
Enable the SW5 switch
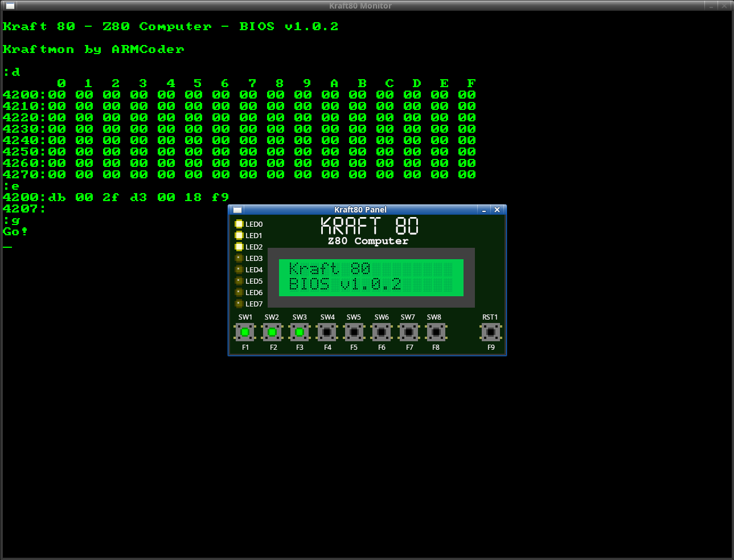tap(354, 332)
